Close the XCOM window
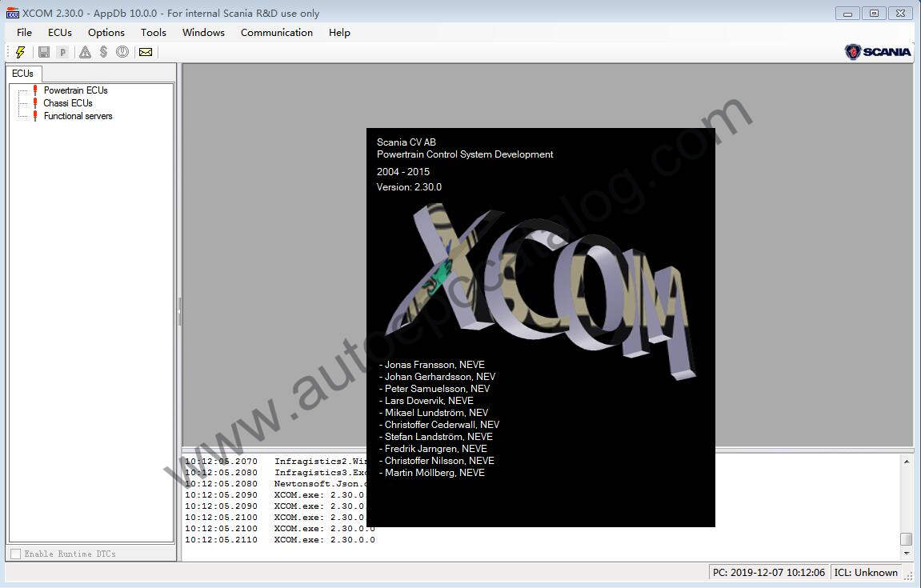 coord(900,13)
